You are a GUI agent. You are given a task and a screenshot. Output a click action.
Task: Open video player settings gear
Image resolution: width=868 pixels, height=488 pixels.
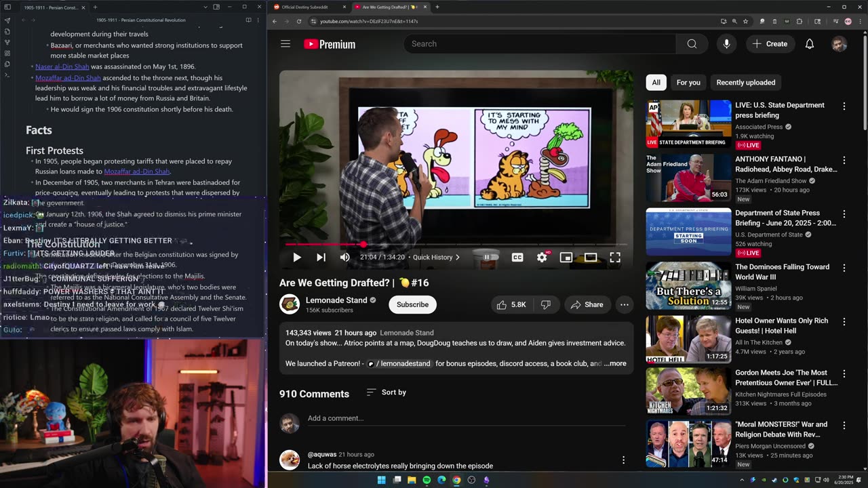[542, 258]
